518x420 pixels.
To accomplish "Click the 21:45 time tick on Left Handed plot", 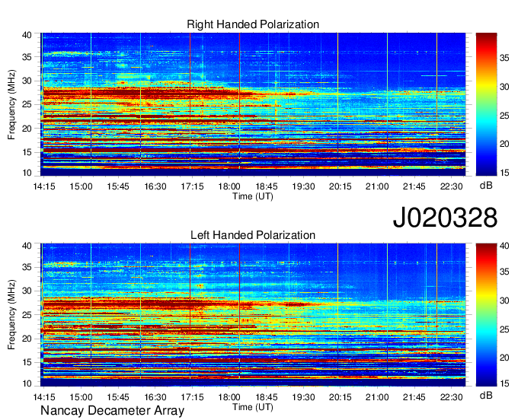I will pos(414,397).
